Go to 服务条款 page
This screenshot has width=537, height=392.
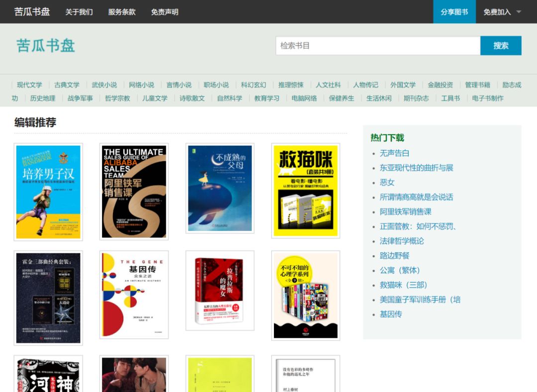coord(122,12)
